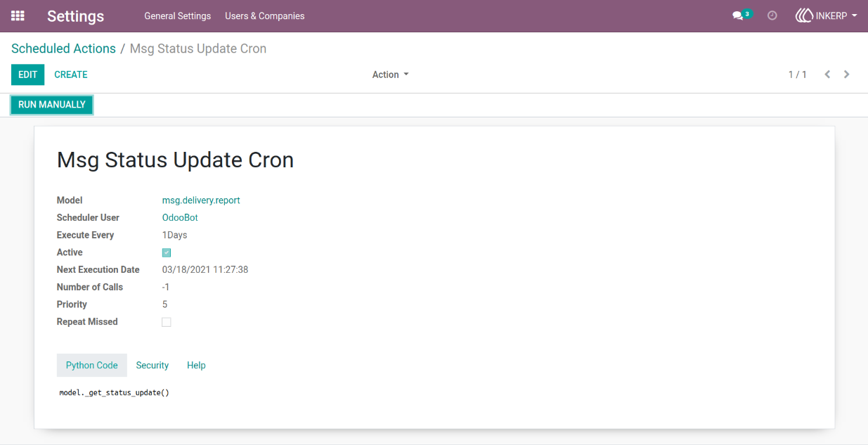Click the RUN MANUALLY button
The image size is (868, 445).
[52, 105]
